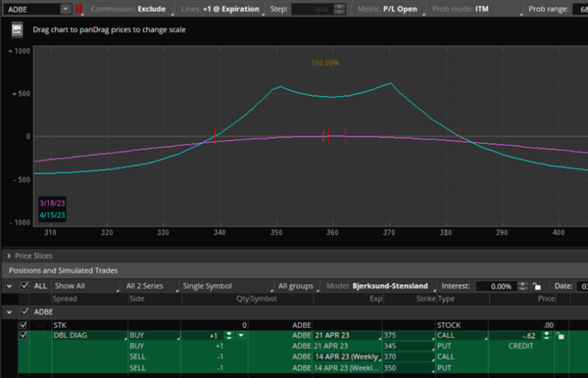Click the 375 strike cell
The width and height of the screenshot is (588, 378).
[x=409, y=335]
